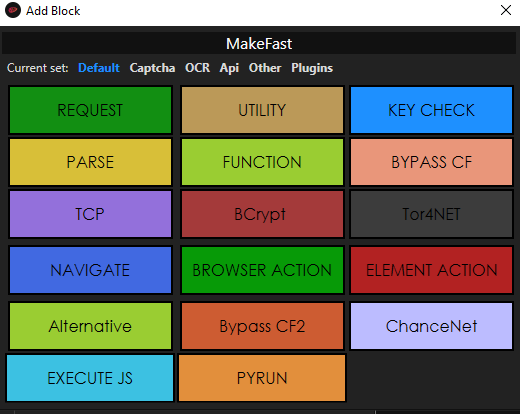
Task: Click the Add Block window app icon
Action: click(x=13, y=10)
